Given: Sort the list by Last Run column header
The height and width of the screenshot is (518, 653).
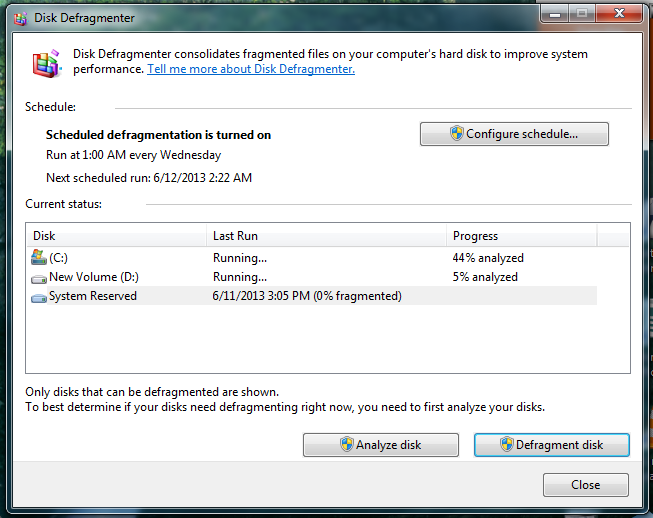Looking at the screenshot, I should (326, 236).
